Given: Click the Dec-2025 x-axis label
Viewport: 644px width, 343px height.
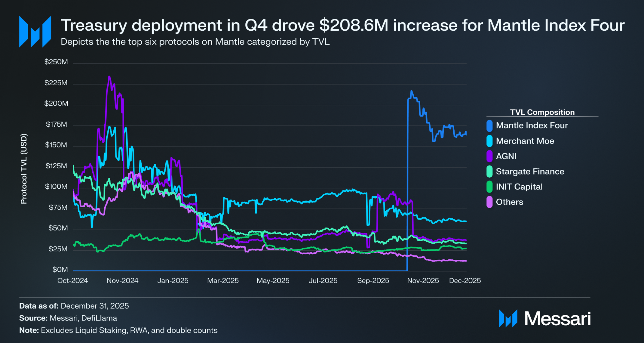Looking at the screenshot, I should 465,281.
